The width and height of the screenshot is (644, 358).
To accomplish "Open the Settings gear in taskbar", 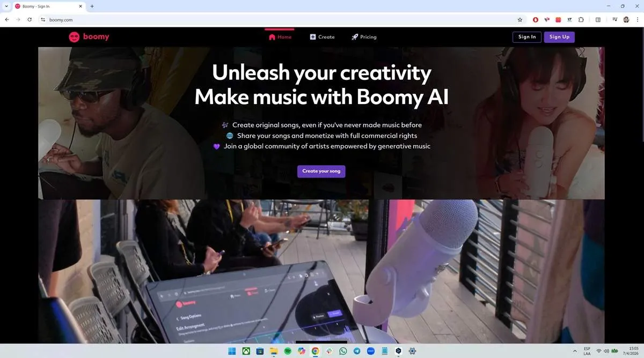I will (x=412, y=351).
